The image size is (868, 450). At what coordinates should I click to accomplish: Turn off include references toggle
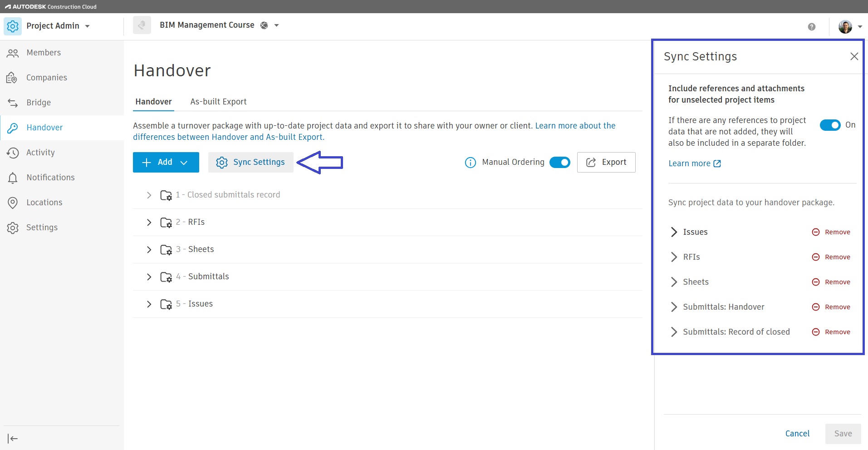(x=830, y=125)
